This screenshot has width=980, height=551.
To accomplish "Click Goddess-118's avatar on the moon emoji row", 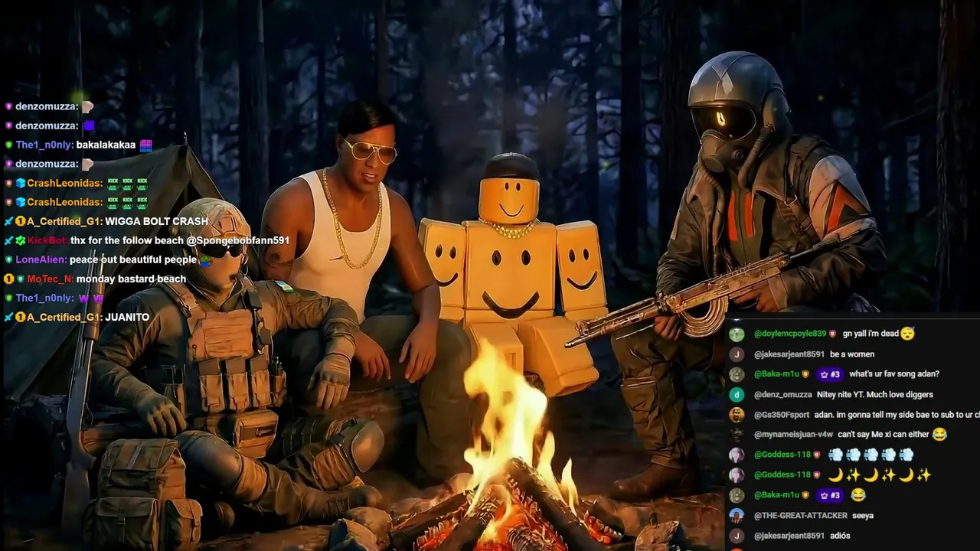I will point(737,475).
